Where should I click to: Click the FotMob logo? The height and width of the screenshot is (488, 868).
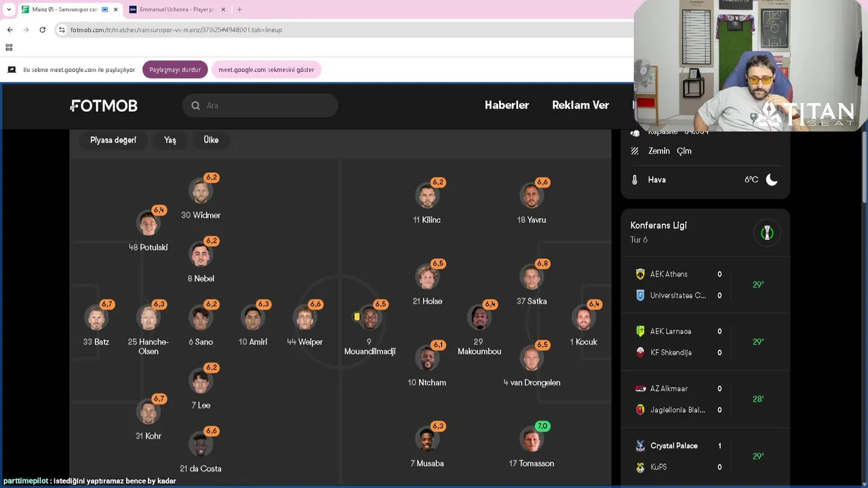click(x=104, y=106)
